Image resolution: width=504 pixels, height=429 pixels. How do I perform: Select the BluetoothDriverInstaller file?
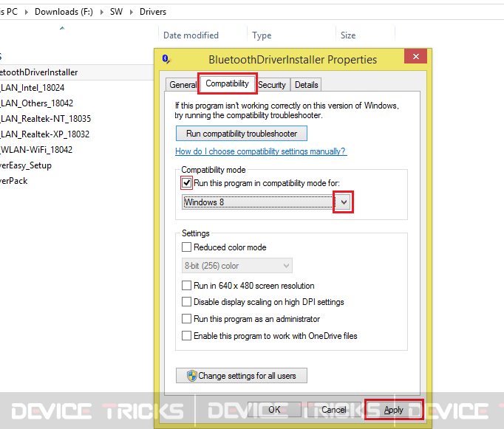(x=38, y=72)
